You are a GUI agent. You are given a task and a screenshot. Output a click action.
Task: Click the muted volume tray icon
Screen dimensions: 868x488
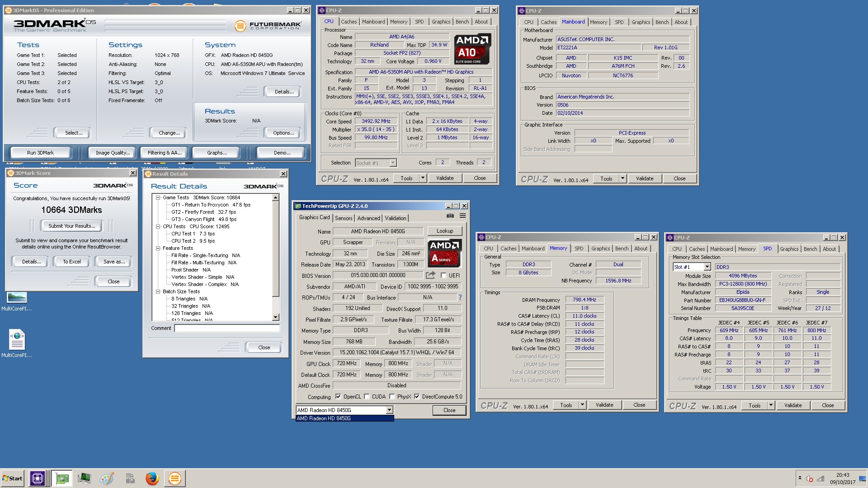click(810, 479)
